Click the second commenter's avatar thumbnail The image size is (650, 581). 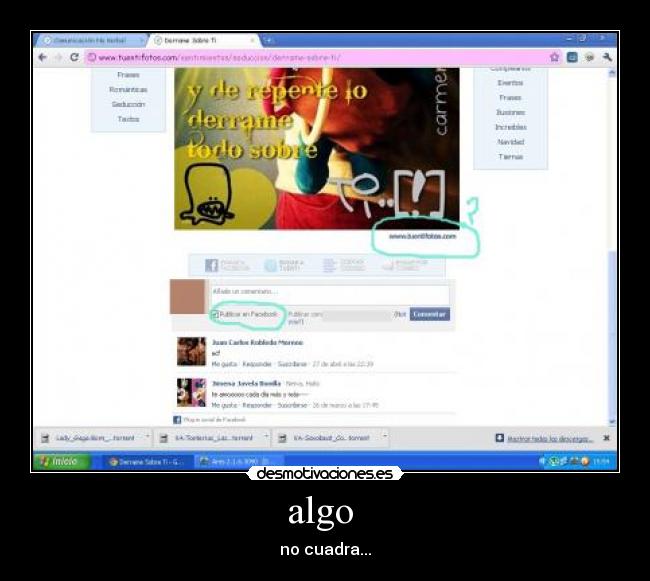[191, 392]
